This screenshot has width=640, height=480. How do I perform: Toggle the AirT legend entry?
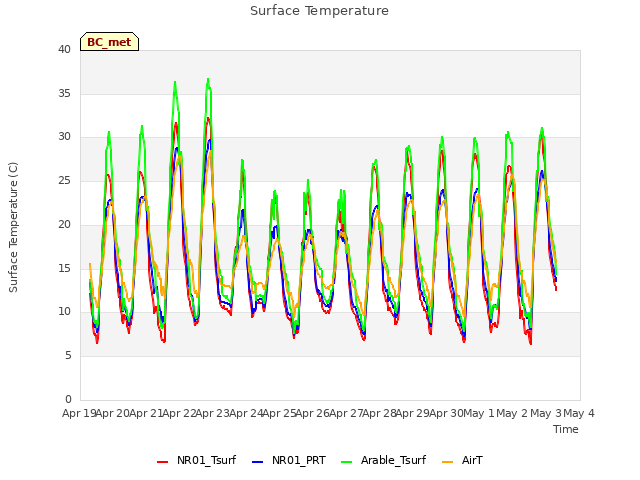click(x=462, y=460)
